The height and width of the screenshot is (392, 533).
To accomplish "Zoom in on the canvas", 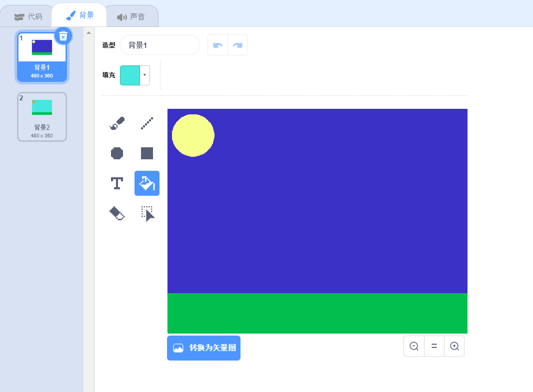I will [454, 346].
